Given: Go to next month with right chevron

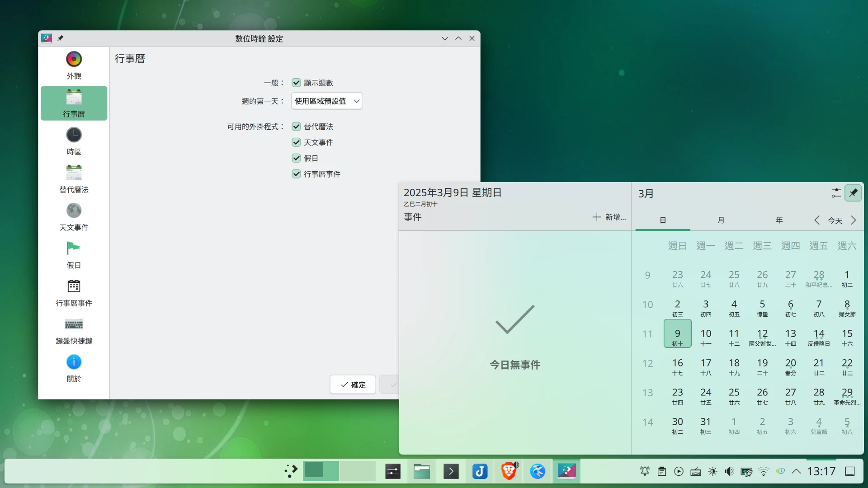Looking at the screenshot, I should (x=854, y=220).
